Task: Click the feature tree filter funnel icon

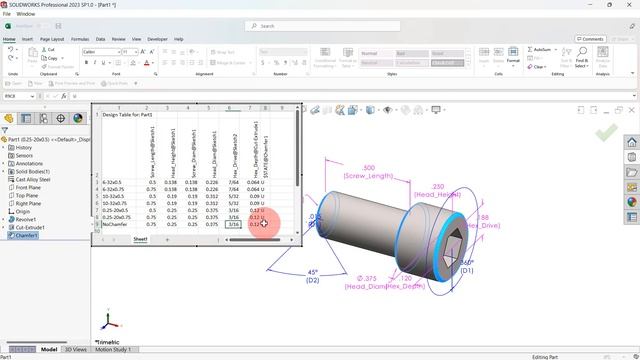Action: coord(4,130)
